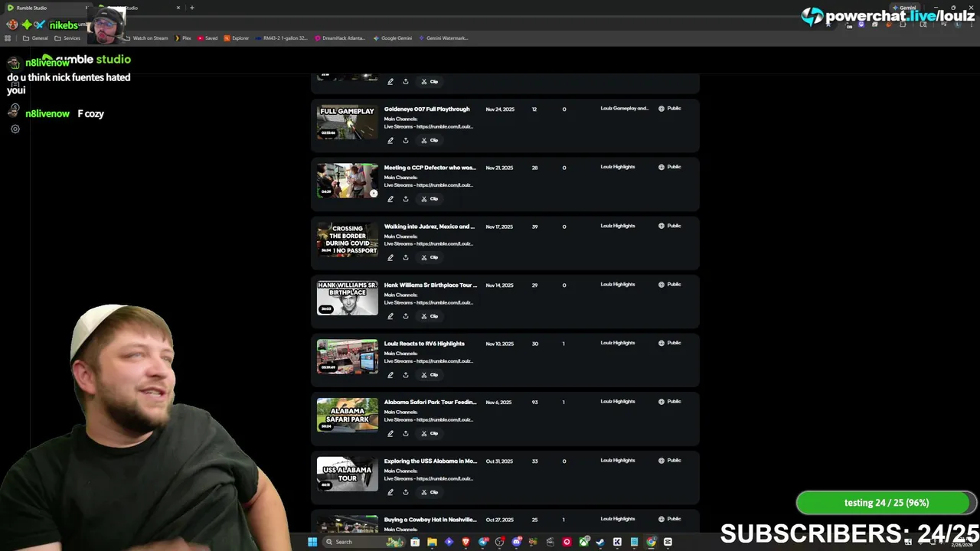Click 'Louiz Gameplay and...' channel on Goldeneye row
Image resolution: width=980 pixels, height=551 pixels.
(x=624, y=109)
